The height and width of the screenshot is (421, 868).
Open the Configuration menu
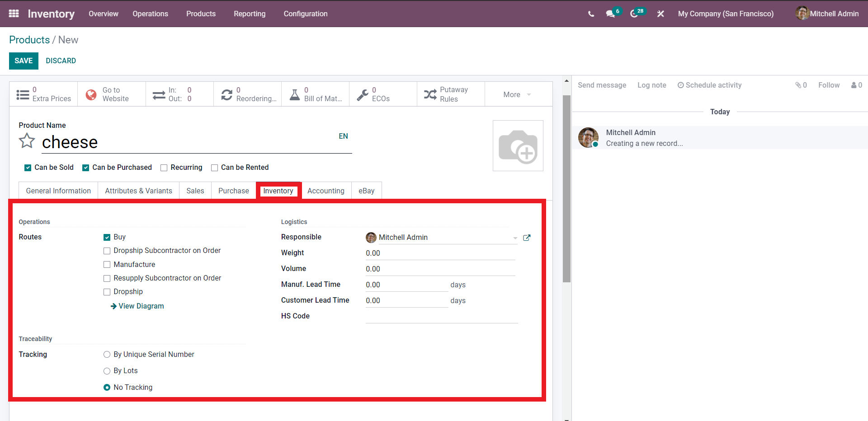point(305,14)
